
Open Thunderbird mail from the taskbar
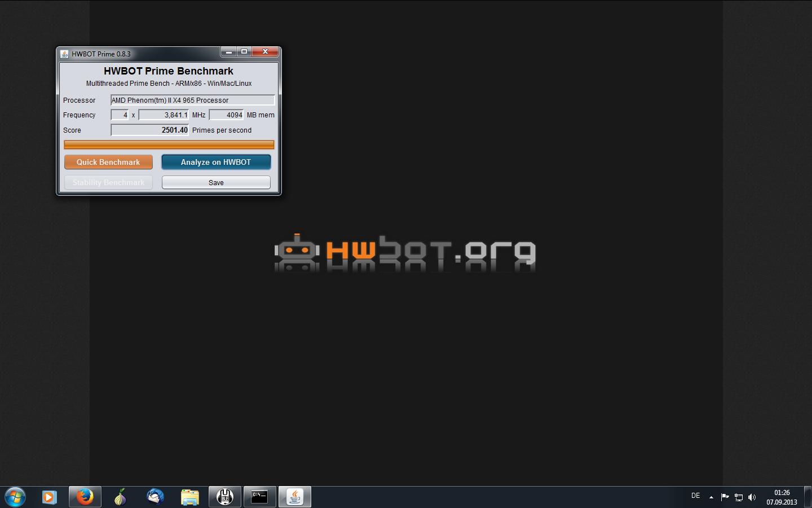155,497
